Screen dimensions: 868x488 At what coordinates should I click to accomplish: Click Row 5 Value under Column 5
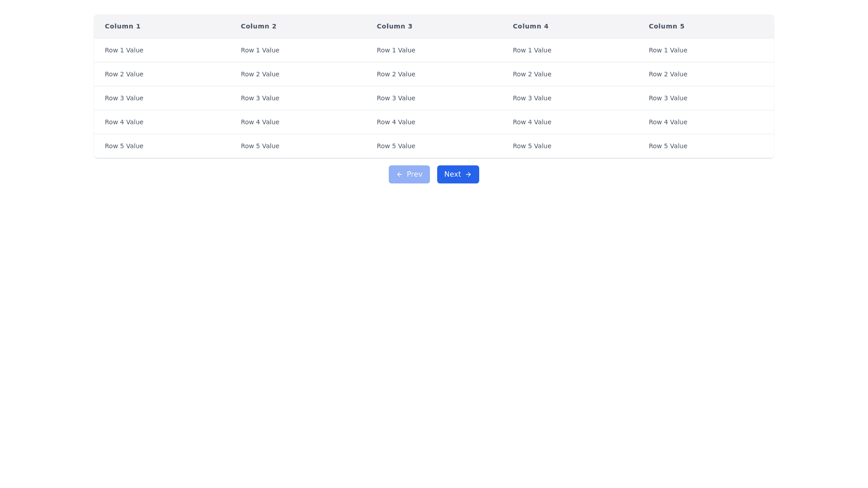[668, 146]
